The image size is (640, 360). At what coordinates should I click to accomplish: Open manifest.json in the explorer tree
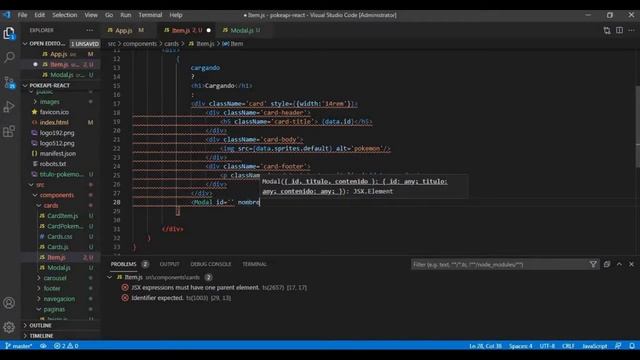[58, 153]
